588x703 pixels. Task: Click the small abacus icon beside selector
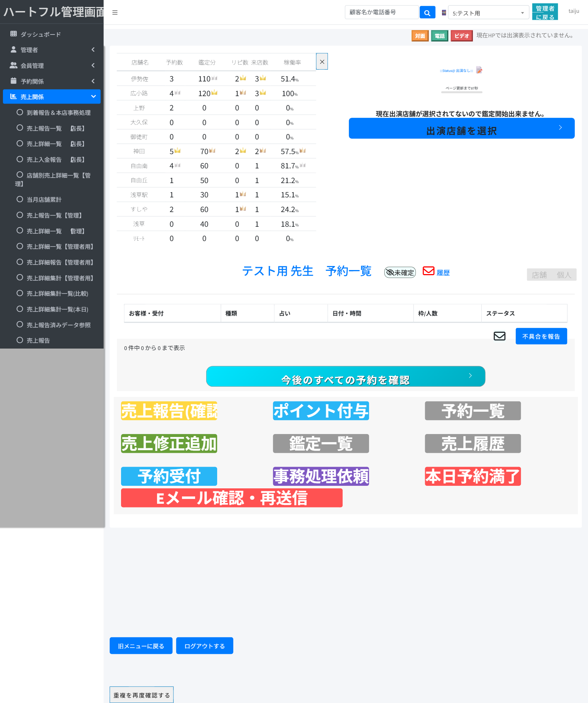pos(444,13)
